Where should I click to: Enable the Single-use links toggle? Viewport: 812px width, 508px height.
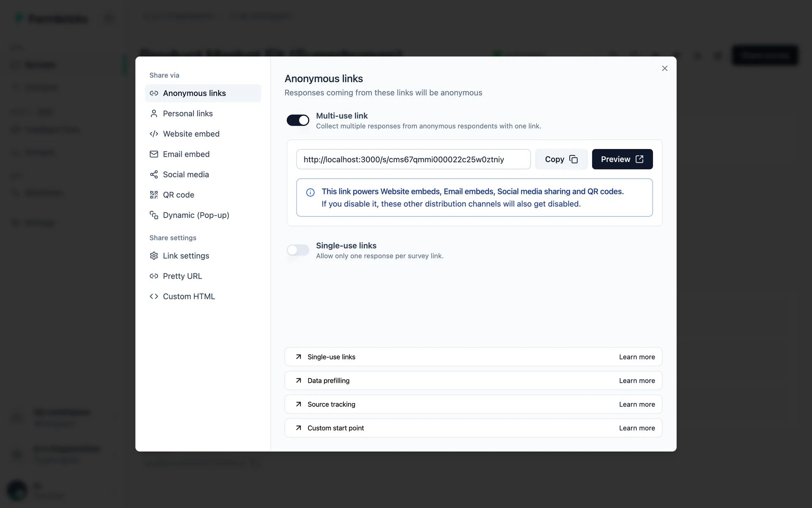(298, 250)
